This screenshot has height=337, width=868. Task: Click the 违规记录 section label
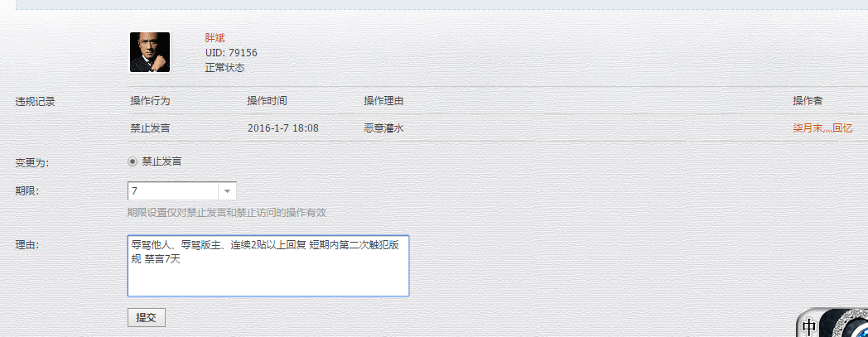[35, 102]
